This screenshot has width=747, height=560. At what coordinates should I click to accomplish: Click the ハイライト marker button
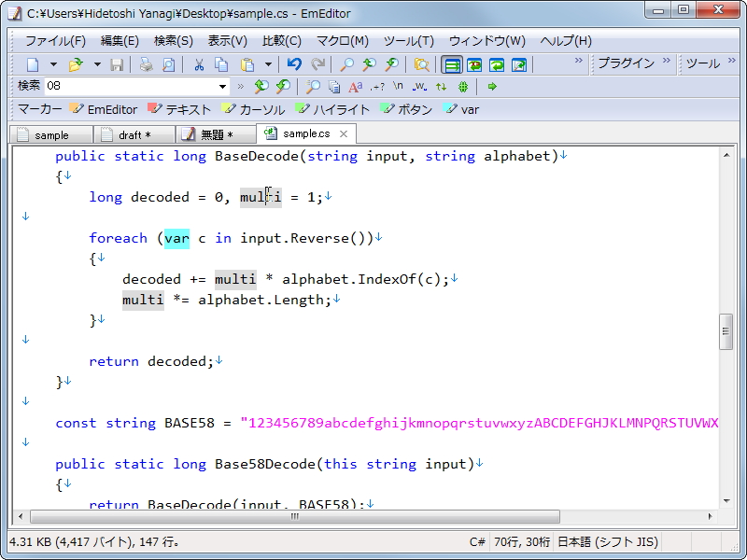(x=332, y=109)
